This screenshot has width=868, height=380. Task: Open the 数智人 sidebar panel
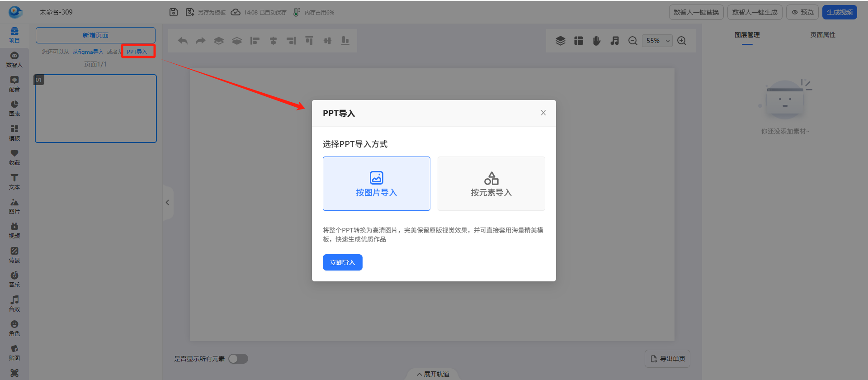point(14,60)
